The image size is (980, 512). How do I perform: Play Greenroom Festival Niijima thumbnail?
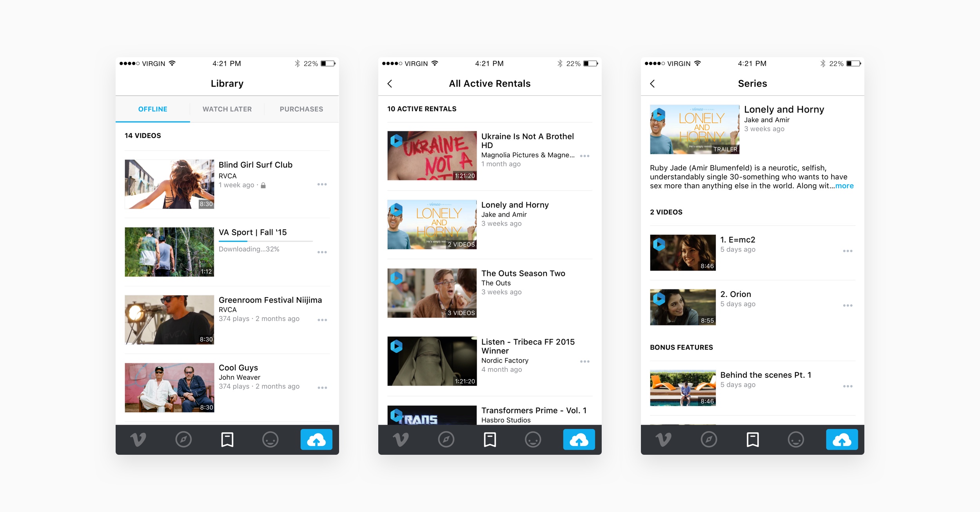point(169,320)
